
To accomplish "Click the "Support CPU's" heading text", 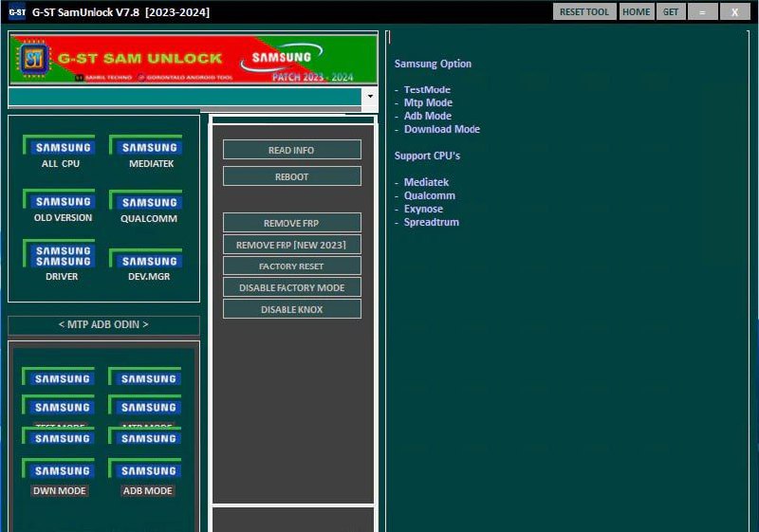I will coord(427,156).
